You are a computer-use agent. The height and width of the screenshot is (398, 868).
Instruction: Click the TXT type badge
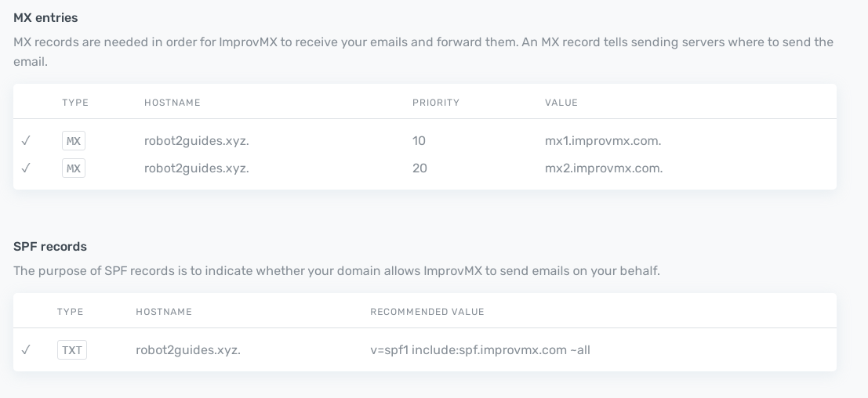coord(72,350)
